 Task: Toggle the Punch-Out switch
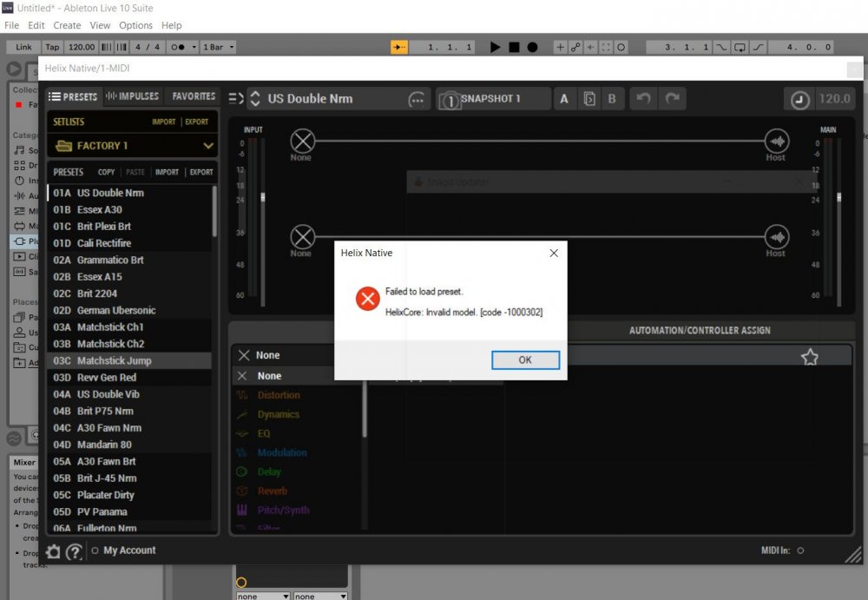point(758,47)
